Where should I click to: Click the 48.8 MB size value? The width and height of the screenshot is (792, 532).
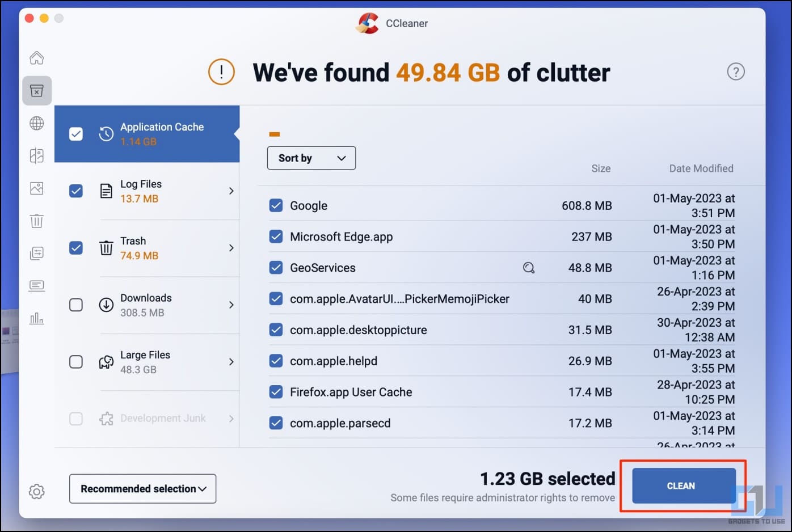point(590,268)
